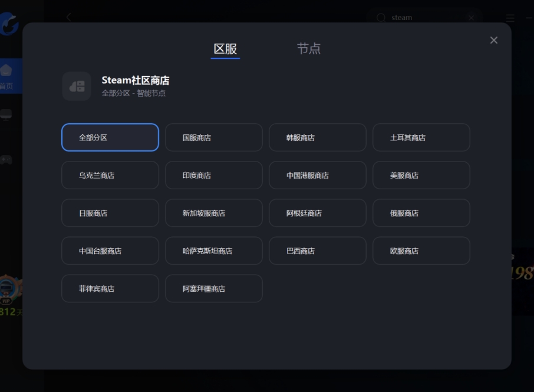Pick the 哈萨克斯坦商店 server
The image size is (534, 392).
click(213, 251)
